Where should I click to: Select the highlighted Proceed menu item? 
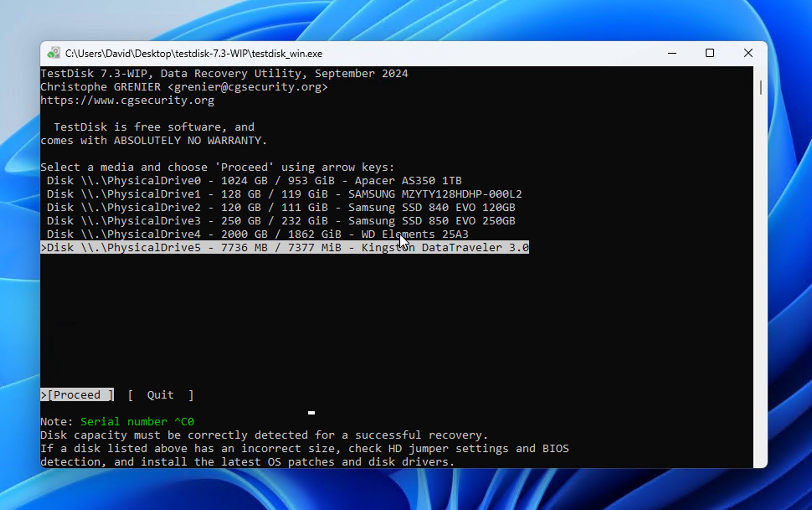pyautogui.click(x=77, y=394)
